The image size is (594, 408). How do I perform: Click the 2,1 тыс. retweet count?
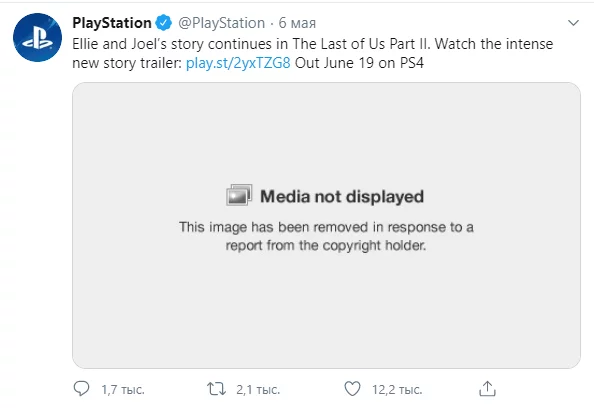[258, 390]
